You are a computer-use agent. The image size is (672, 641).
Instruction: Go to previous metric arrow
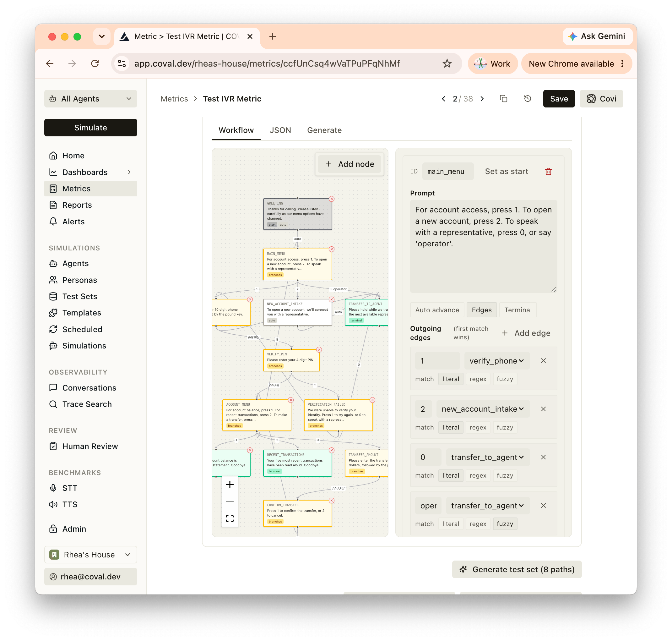[444, 99]
